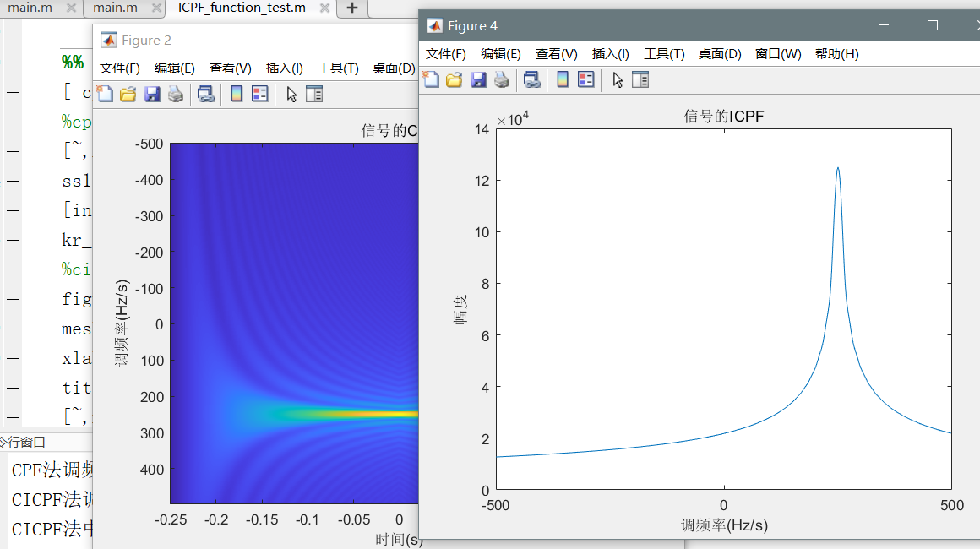Click Link Plot icon in Figure 4 toolbar

pos(532,80)
